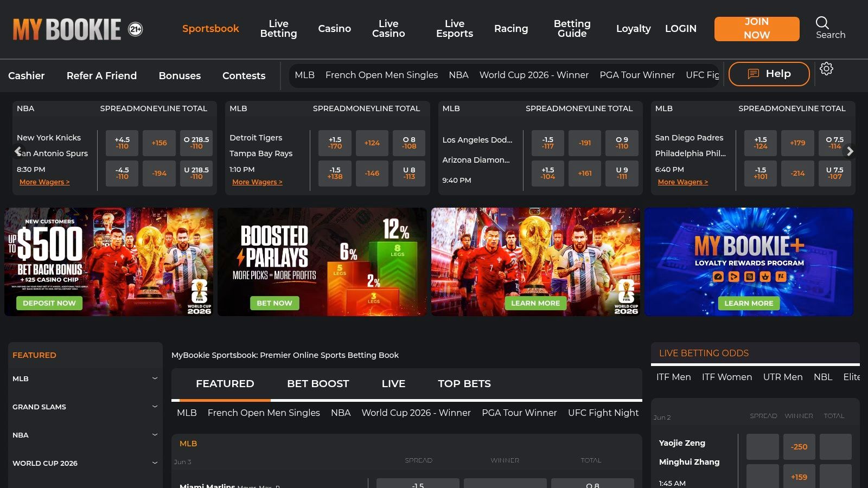Pick Yaojie Zeng -250 winner odds
The height and width of the screenshot is (488, 868).
tap(799, 447)
